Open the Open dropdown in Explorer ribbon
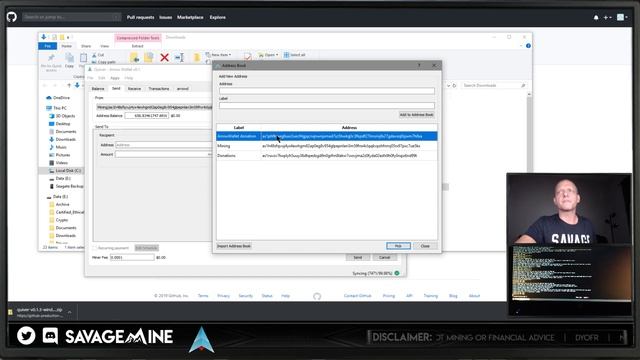 pos(268,55)
